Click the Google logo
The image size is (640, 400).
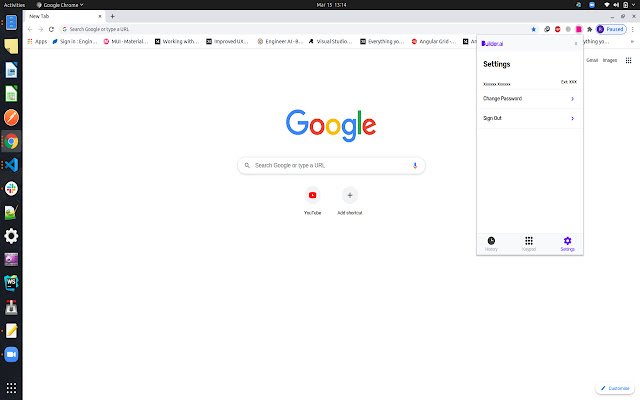tap(331, 125)
